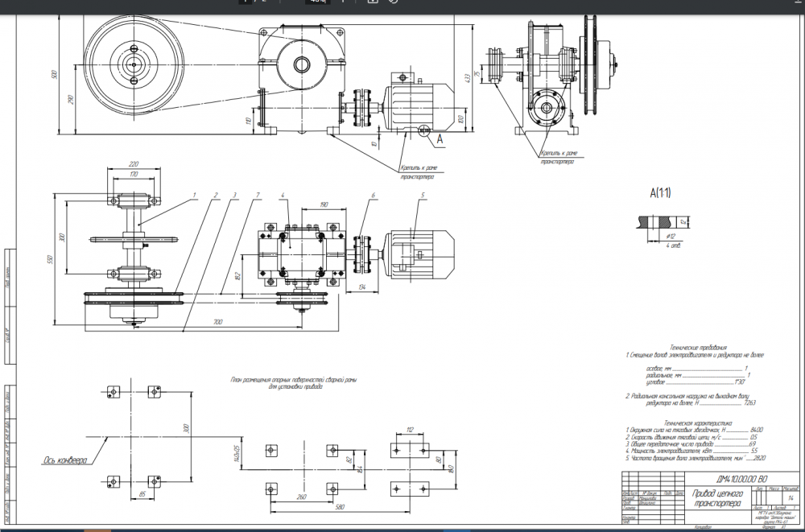Screen dimensions: 805x532
Task: Select the 550 vertical dimension
Action: click(x=50, y=260)
